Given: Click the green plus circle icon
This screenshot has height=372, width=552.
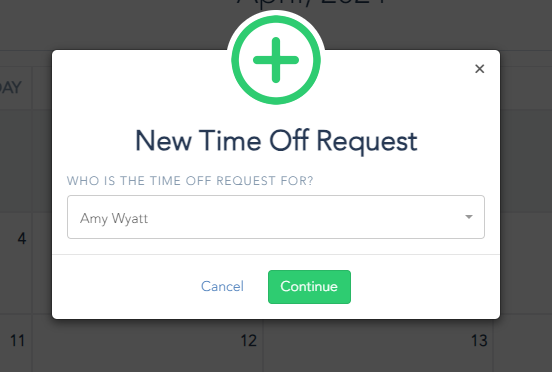Looking at the screenshot, I should tap(276, 60).
